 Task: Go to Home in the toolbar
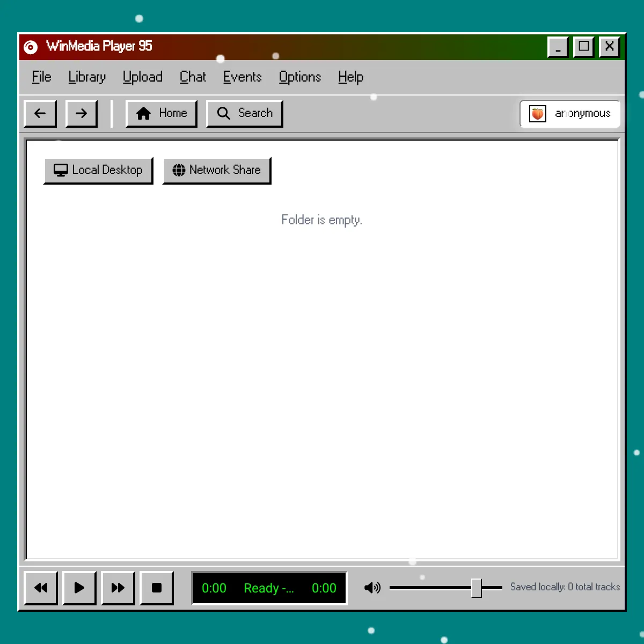tap(162, 113)
